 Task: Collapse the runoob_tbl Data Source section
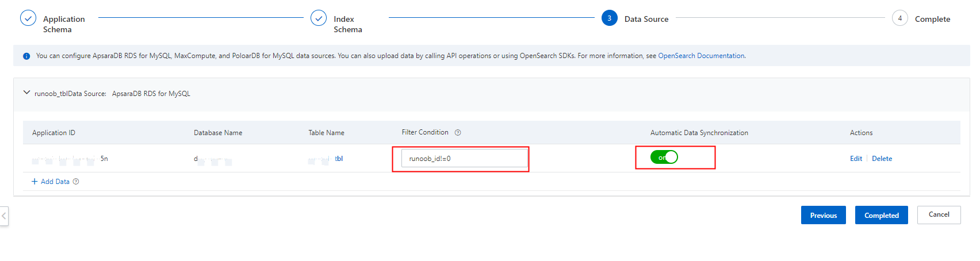point(26,93)
